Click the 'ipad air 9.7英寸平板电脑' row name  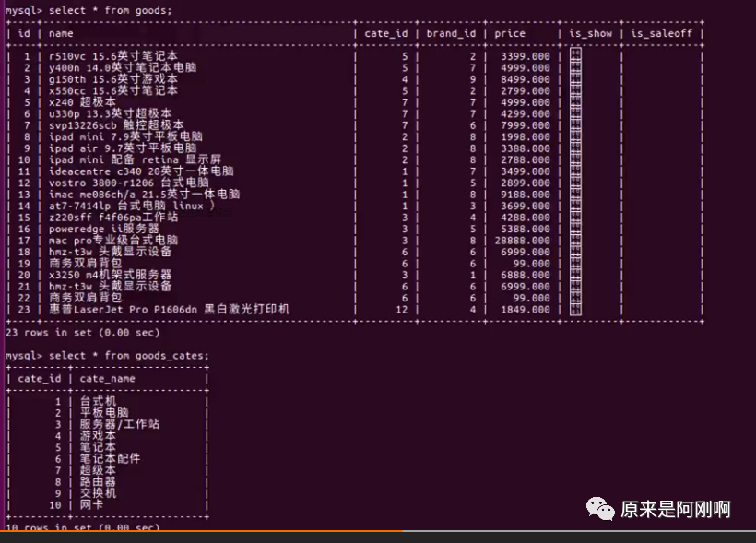[123, 148]
